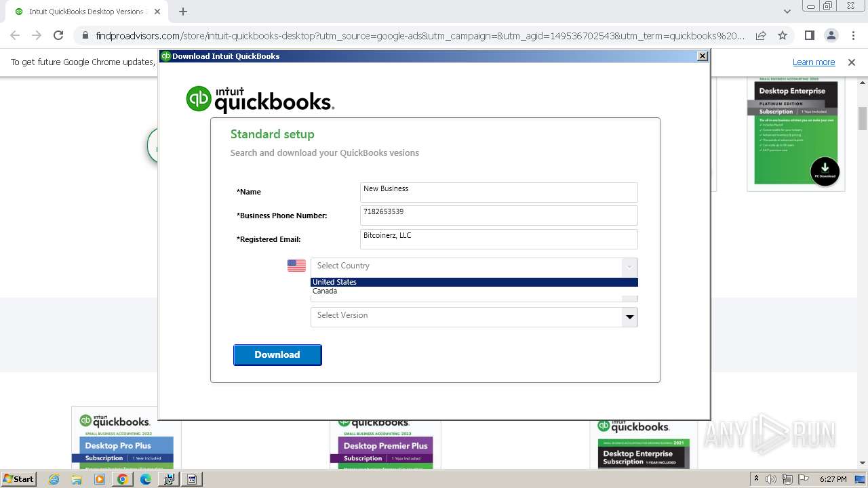Click the US flag icon beside country

pyautogui.click(x=296, y=266)
